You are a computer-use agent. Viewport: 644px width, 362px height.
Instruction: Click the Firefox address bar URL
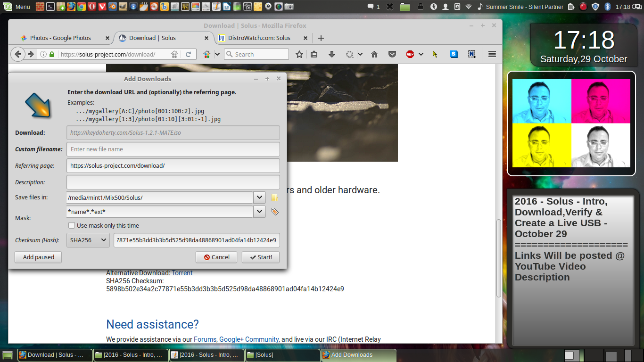pos(107,54)
